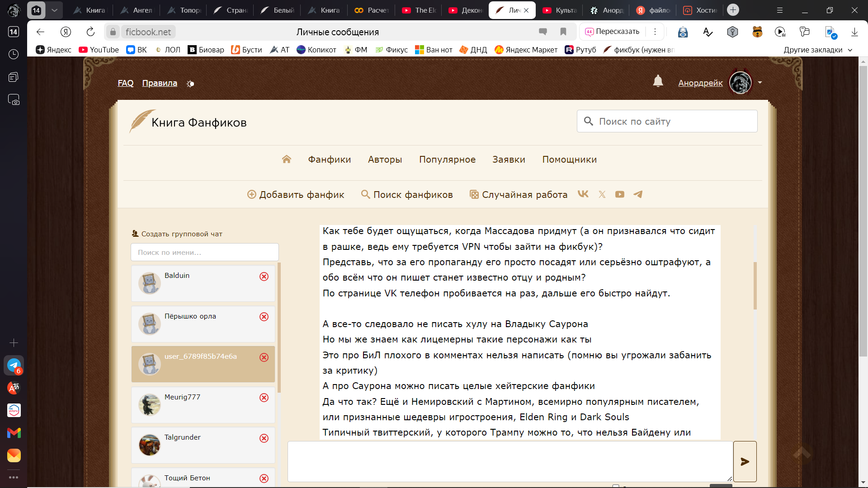Remove the Meurig777 chat
This screenshot has height=488, width=868.
point(264,398)
